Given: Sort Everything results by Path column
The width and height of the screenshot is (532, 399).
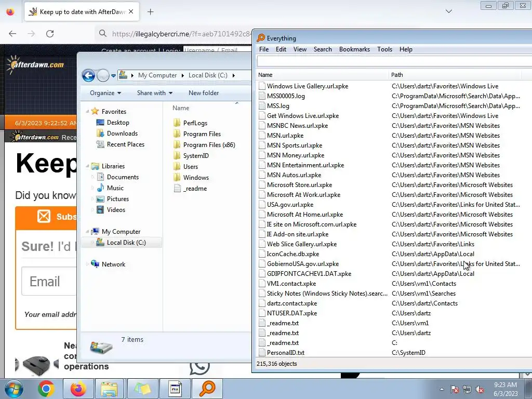Looking at the screenshot, I should [x=455, y=75].
